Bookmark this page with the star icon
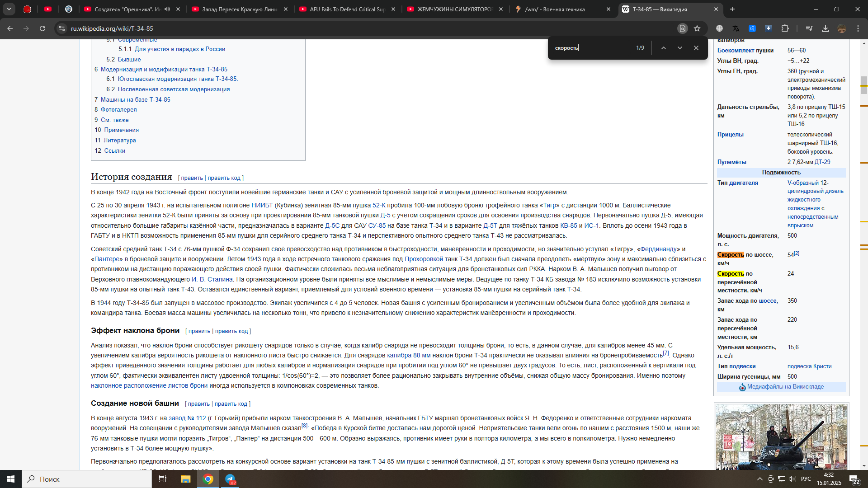 point(697,28)
